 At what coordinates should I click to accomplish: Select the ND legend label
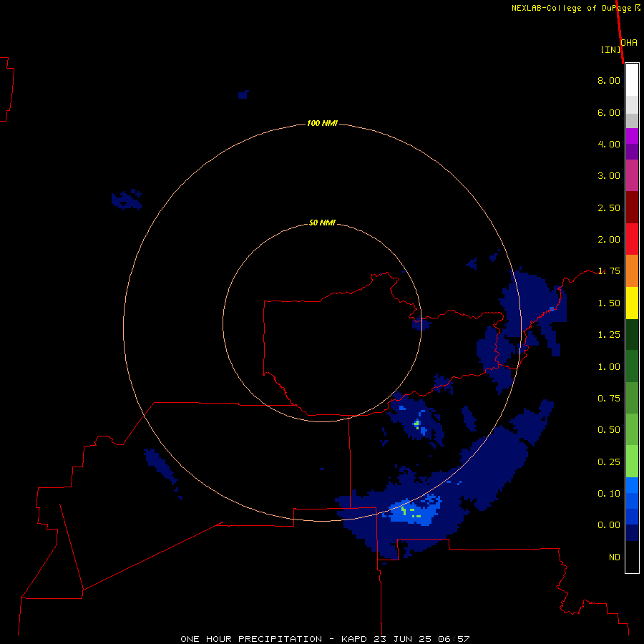(x=615, y=557)
